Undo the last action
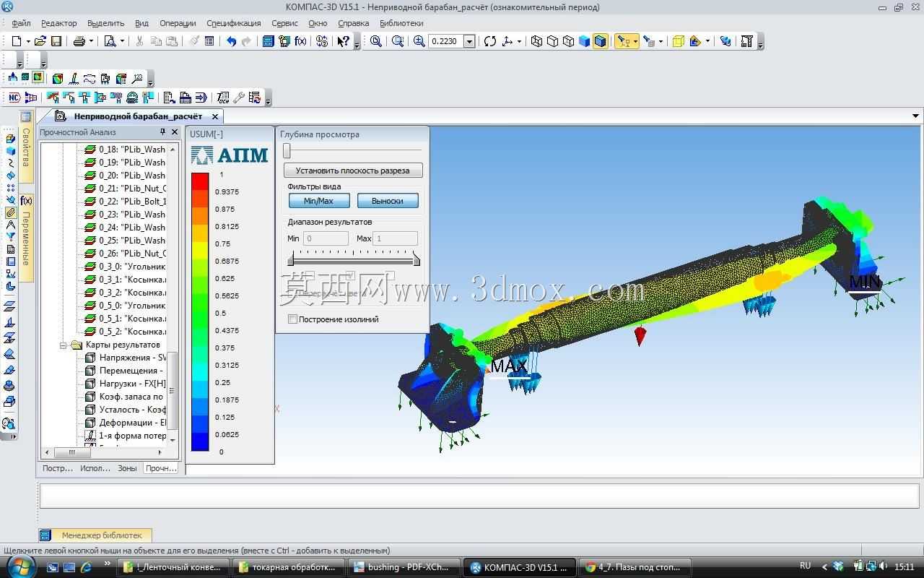The image size is (924, 578). tap(231, 41)
